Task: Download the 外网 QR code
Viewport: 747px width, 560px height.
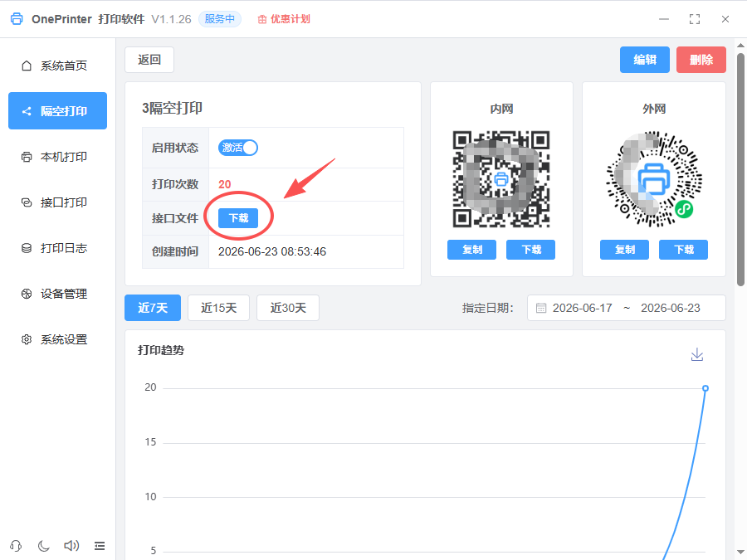Action: (683, 250)
